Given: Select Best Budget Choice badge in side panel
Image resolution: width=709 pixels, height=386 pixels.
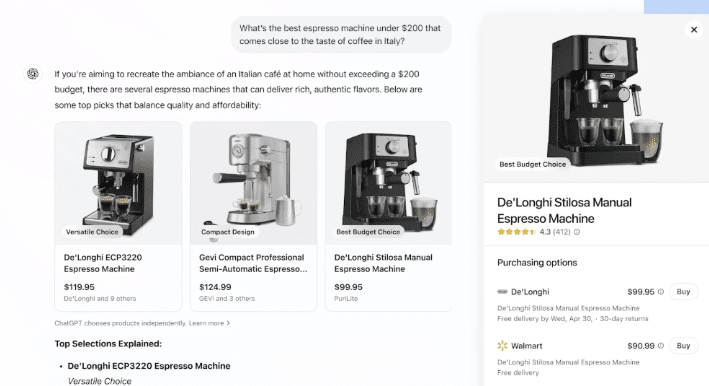Looking at the screenshot, I should click(533, 165).
